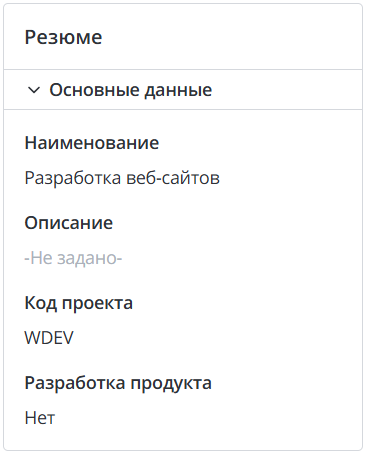The height and width of the screenshot is (455, 366).
Task: Click the word продукта in bottom label
Action: click(171, 384)
